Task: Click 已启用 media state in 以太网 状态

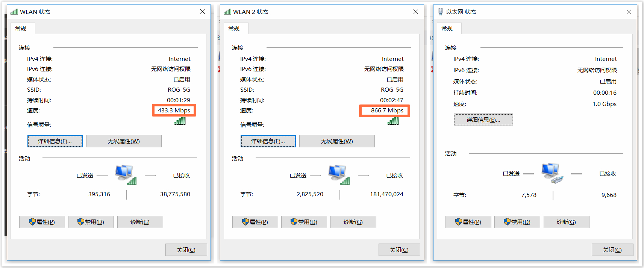Action: (608, 82)
